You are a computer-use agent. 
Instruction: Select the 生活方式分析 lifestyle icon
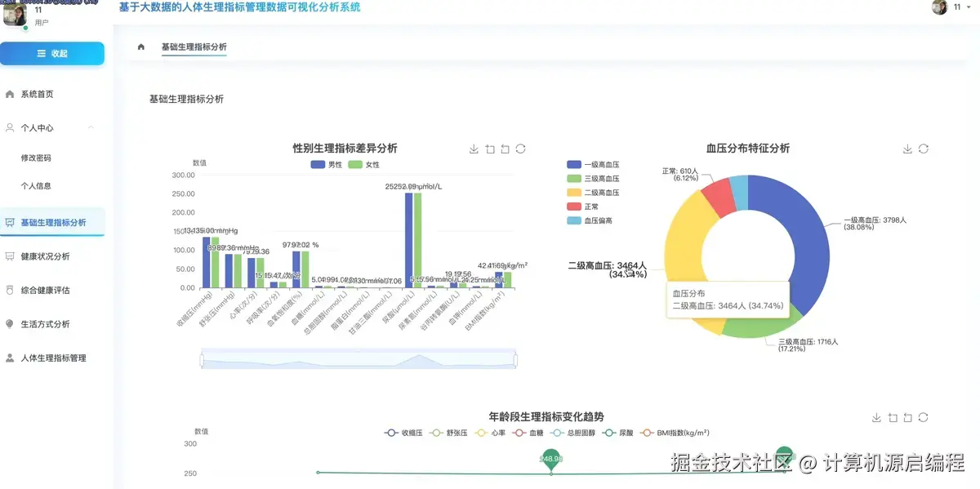tap(10, 323)
